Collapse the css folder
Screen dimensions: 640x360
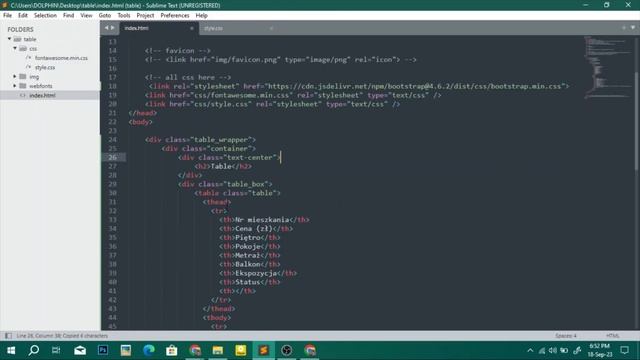[15, 49]
